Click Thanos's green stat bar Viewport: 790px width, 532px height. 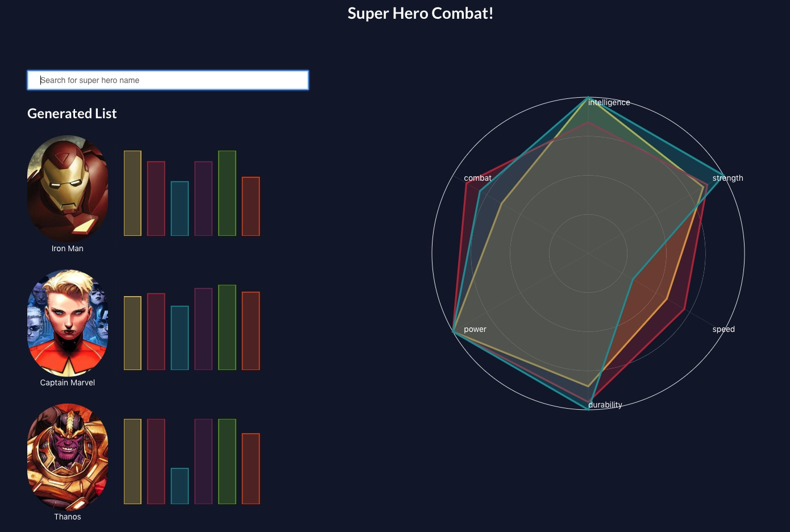click(x=227, y=462)
